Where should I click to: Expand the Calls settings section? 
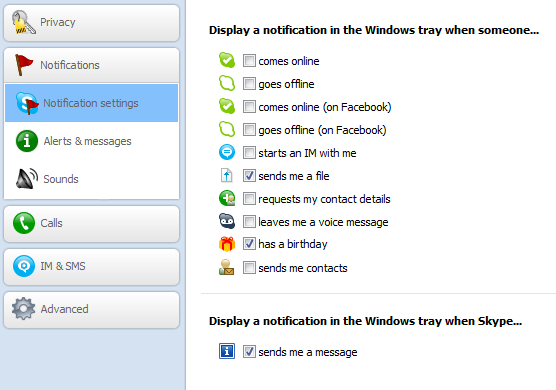[91, 224]
